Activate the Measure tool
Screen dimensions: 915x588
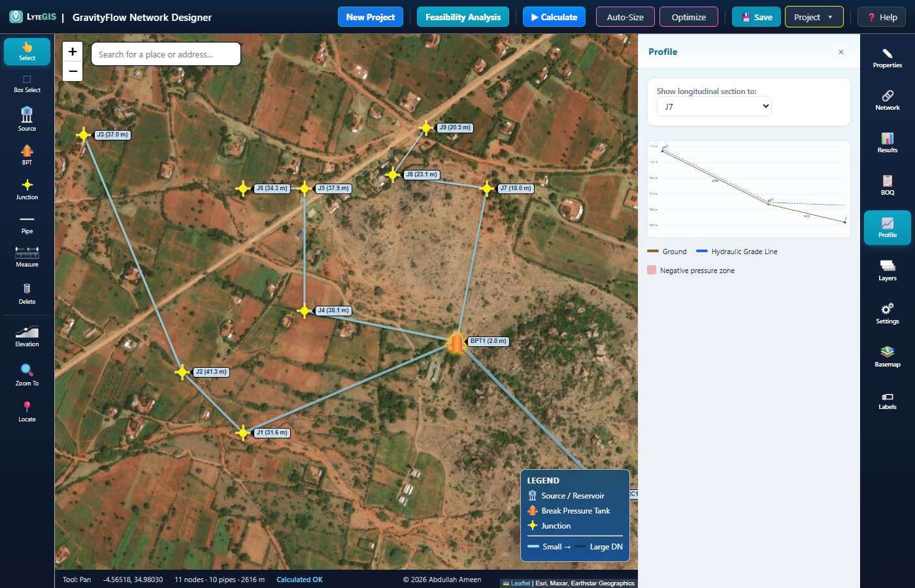pyautogui.click(x=27, y=257)
